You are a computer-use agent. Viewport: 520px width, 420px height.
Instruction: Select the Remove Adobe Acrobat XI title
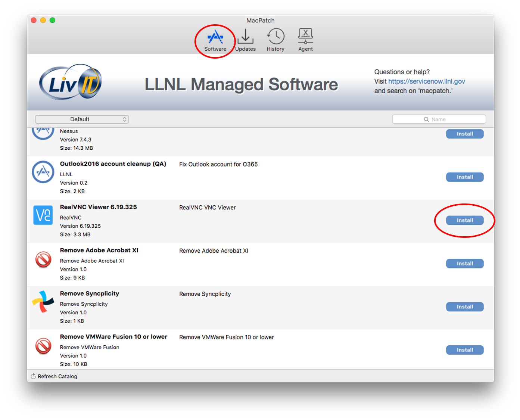pos(99,251)
